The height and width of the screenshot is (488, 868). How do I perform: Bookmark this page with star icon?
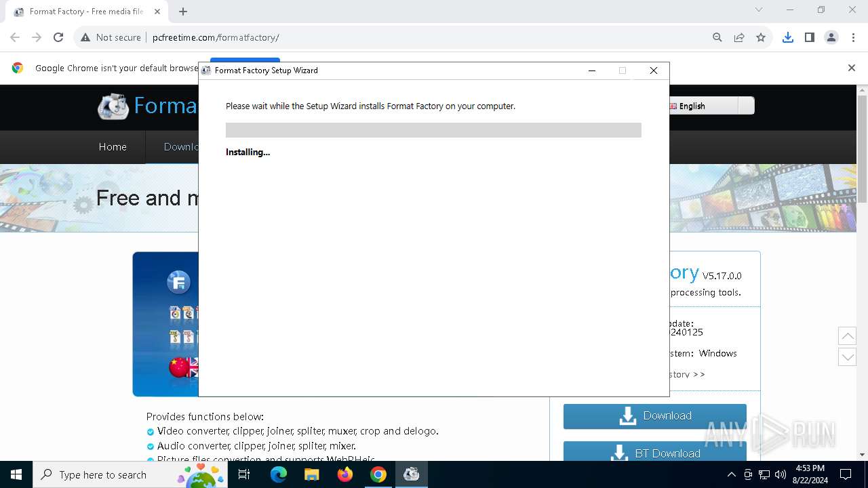click(x=761, y=37)
